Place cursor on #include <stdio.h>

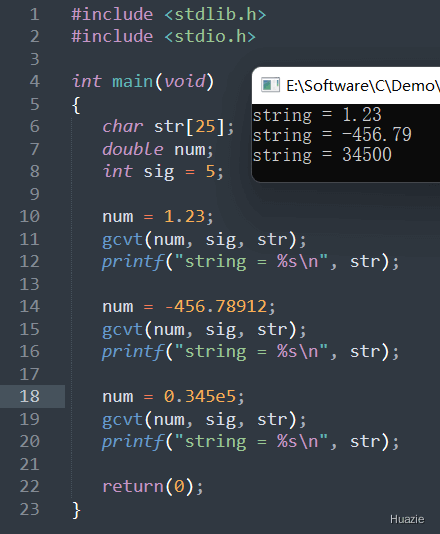[x=163, y=36]
